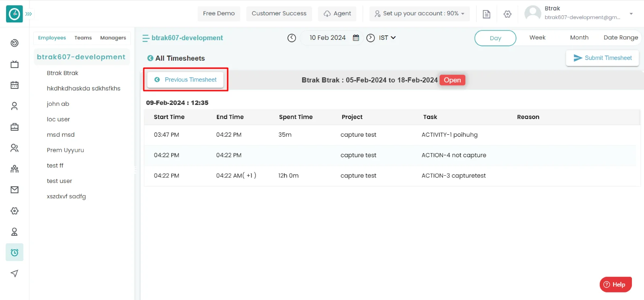Open the calendar date picker icon

click(356, 38)
